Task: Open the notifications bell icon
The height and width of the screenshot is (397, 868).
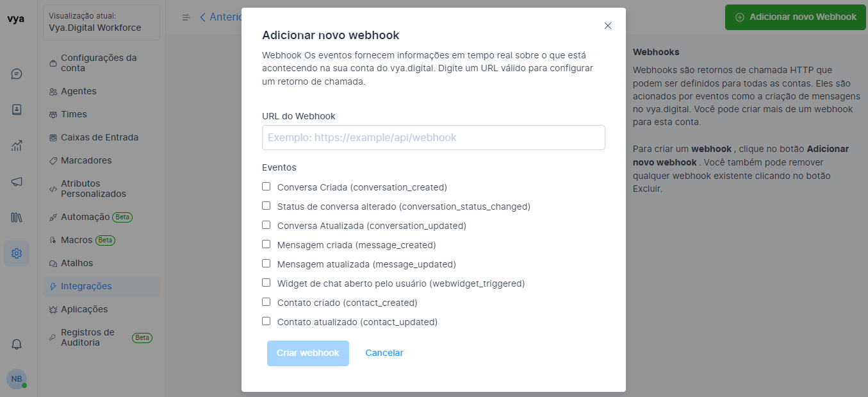Action: coord(17,344)
